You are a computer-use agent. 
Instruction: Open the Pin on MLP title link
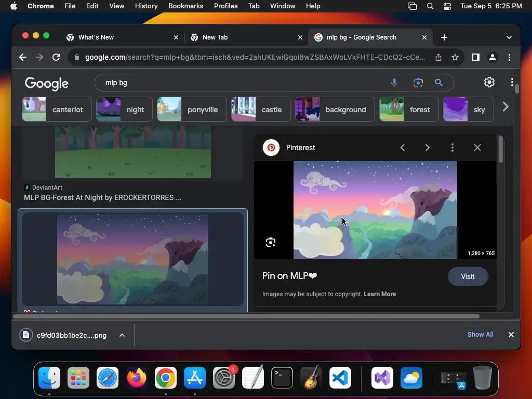[x=289, y=276]
